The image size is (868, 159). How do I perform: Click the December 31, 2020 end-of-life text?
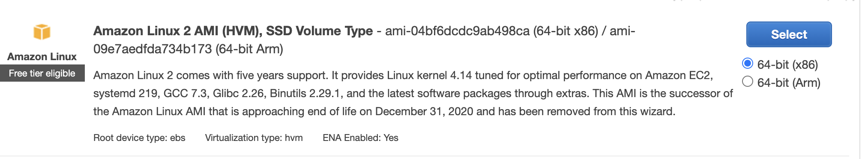424,112
